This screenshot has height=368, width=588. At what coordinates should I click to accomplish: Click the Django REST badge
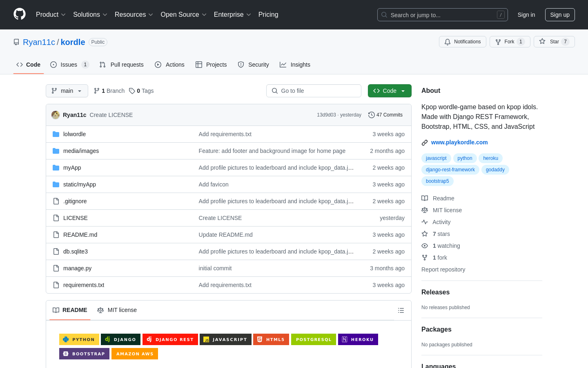pos(170,339)
